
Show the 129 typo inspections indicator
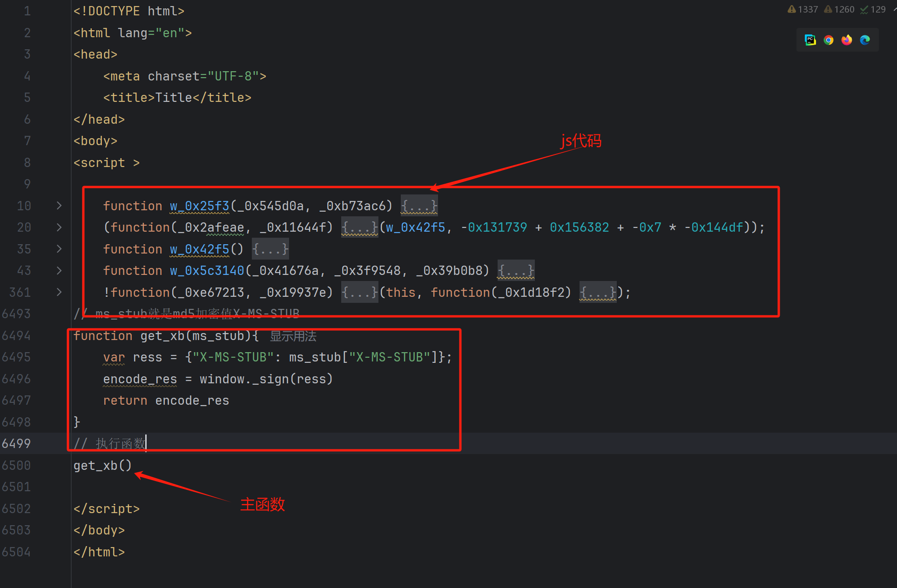(x=873, y=9)
